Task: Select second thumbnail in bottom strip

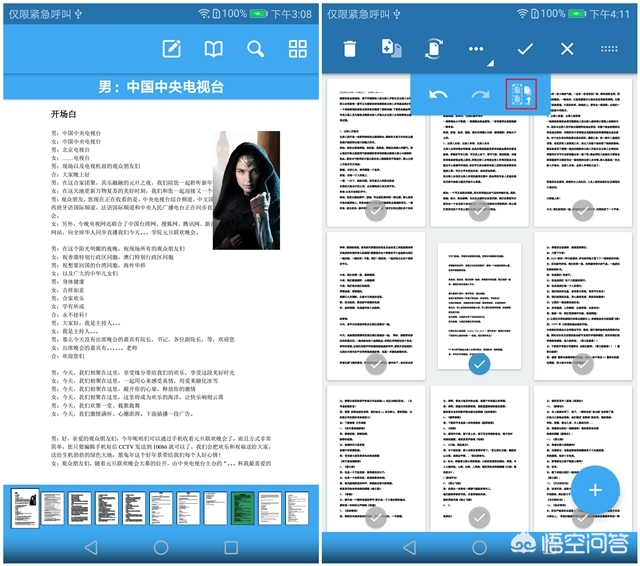Action: [52, 508]
